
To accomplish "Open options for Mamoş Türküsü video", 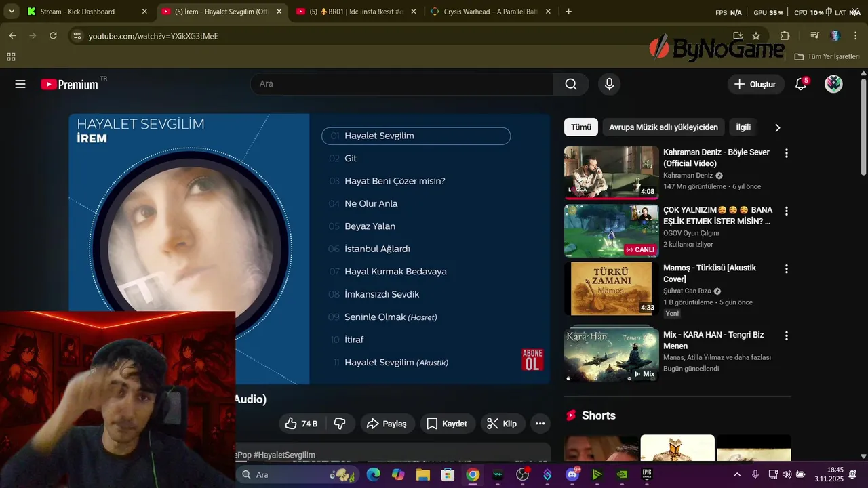I will coord(786,269).
